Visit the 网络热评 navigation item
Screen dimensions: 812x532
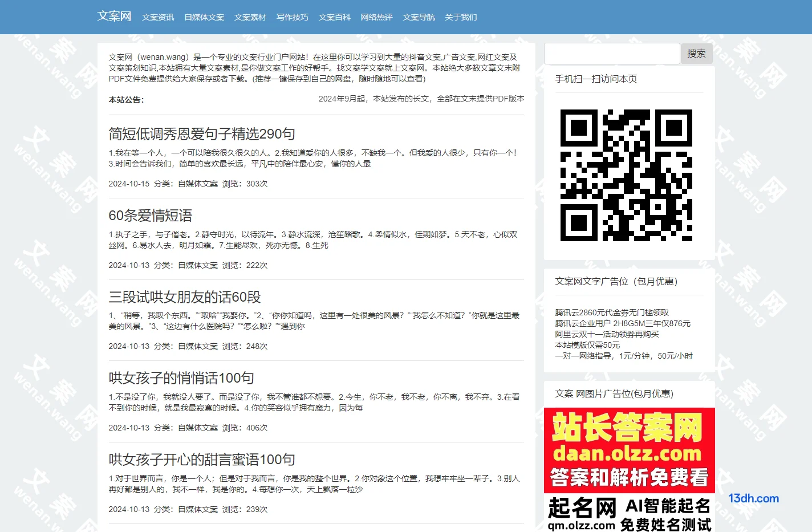[x=377, y=17]
